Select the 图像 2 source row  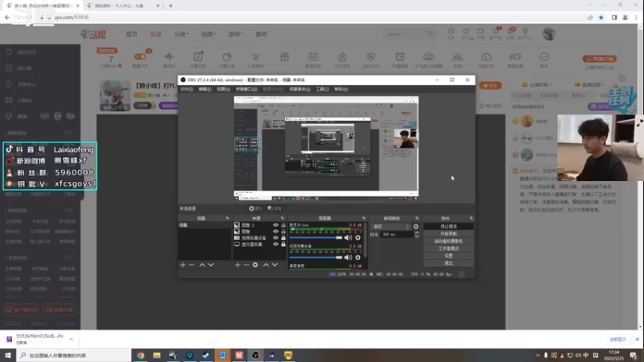point(259,225)
